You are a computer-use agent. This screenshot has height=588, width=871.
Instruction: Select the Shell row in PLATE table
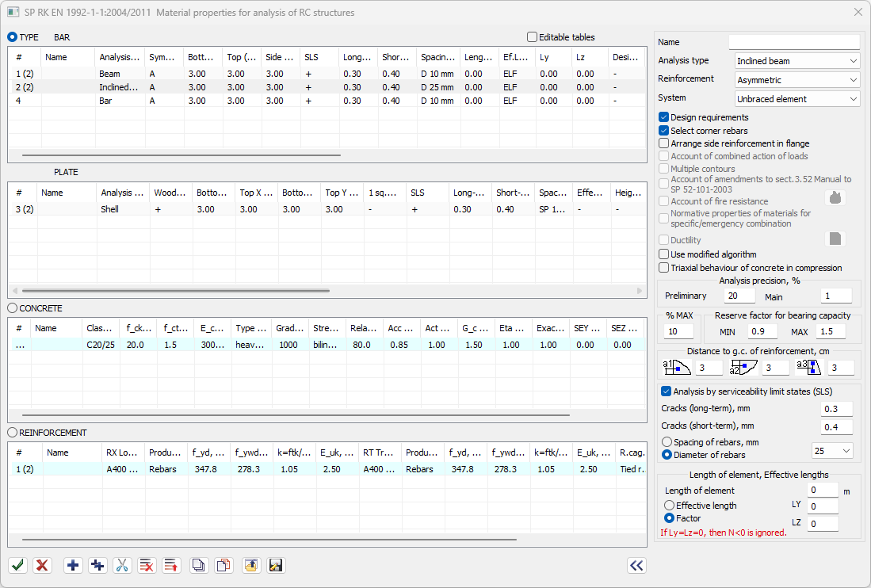pyautogui.click(x=109, y=209)
